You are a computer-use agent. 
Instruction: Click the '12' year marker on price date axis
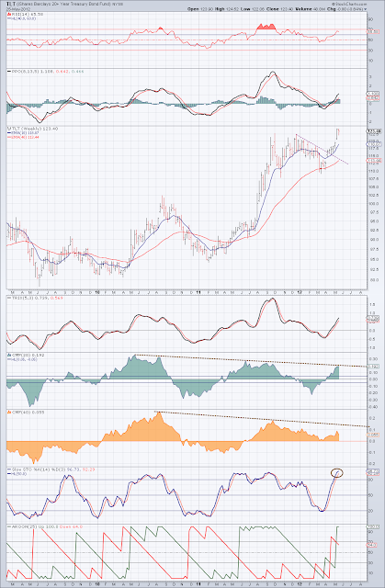[300, 292]
